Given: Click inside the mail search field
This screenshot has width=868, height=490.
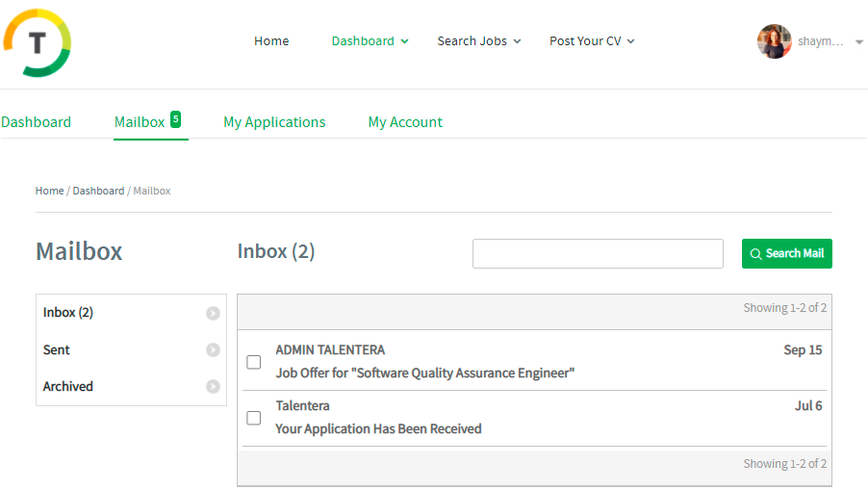Looking at the screenshot, I should (598, 254).
